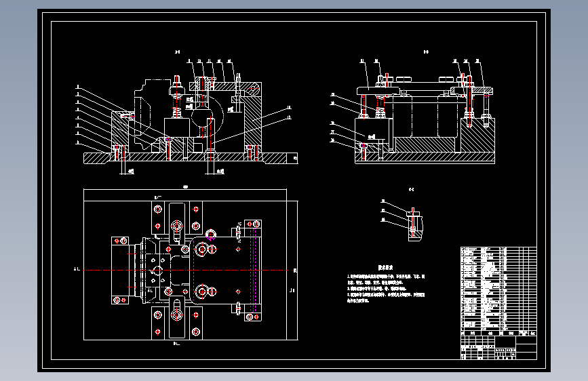This screenshot has width=588, height=381.
Task: Pick the overall width dimension line above plan view
Action: (x=185, y=190)
